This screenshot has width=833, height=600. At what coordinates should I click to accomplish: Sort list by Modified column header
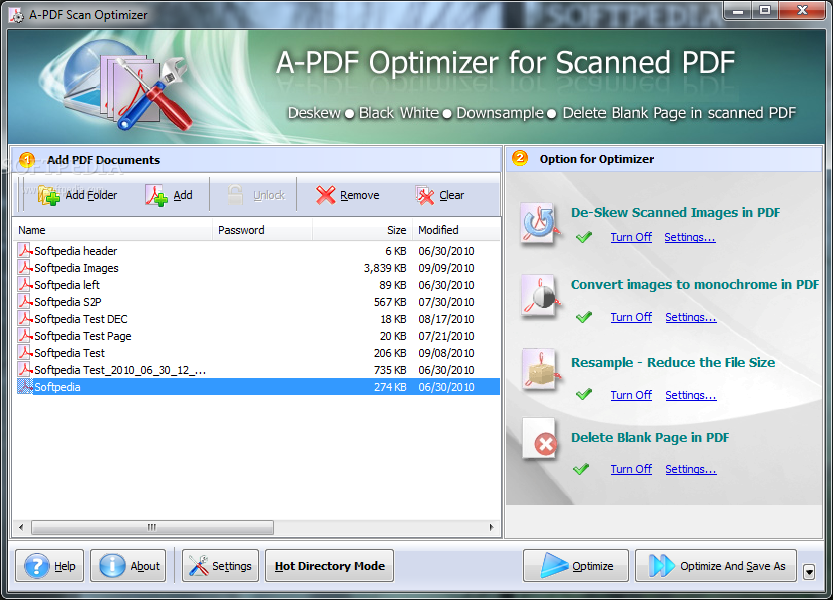click(x=456, y=230)
